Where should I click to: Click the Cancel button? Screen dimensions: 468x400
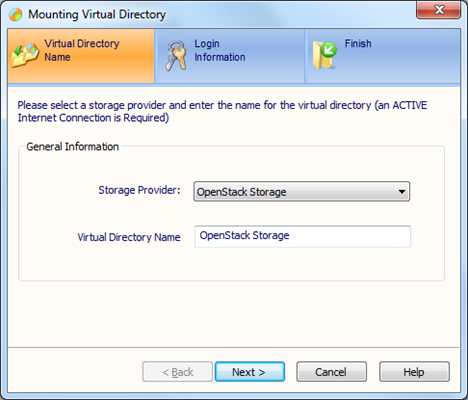pos(331,372)
